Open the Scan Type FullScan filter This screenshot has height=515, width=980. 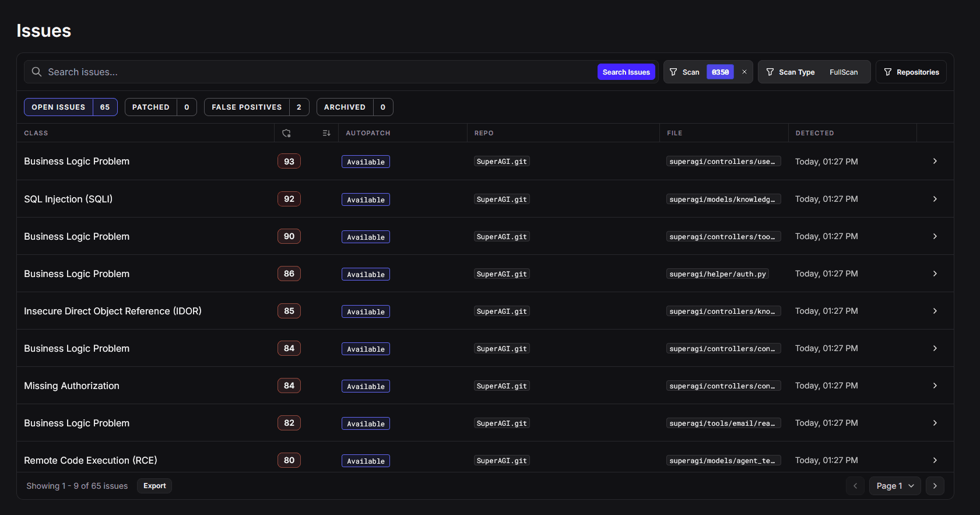coord(813,72)
